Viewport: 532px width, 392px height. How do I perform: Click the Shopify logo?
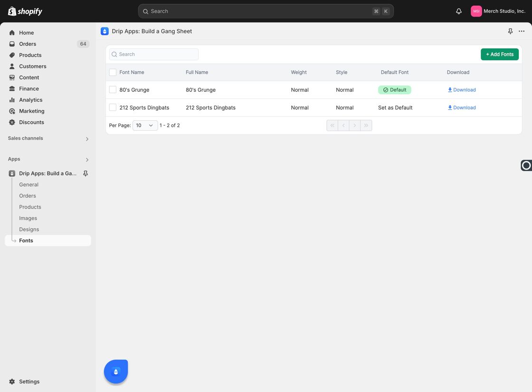tap(25, 11)
